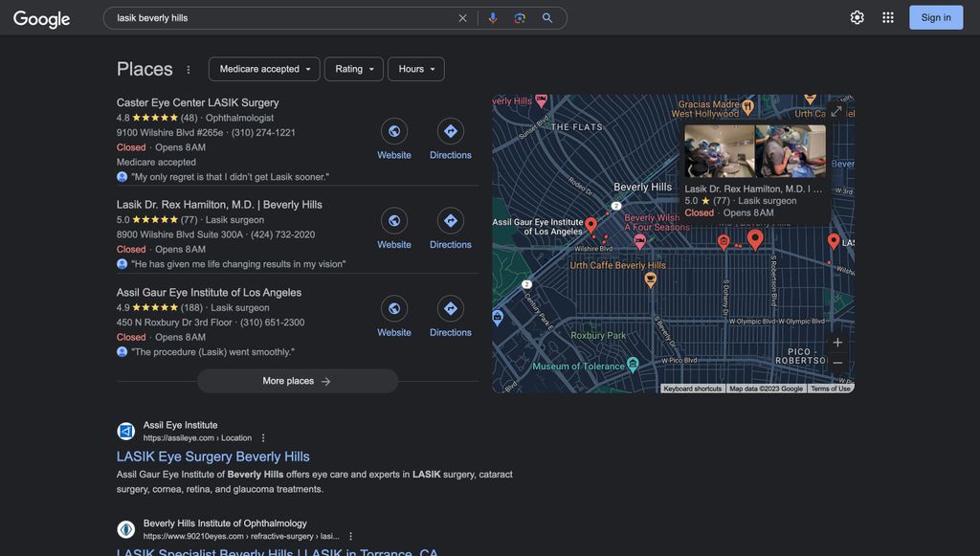This screenshot has width=980, height=556.
Task: Click the Gracias Madre restaurant map marker
Action: [747, 107]
